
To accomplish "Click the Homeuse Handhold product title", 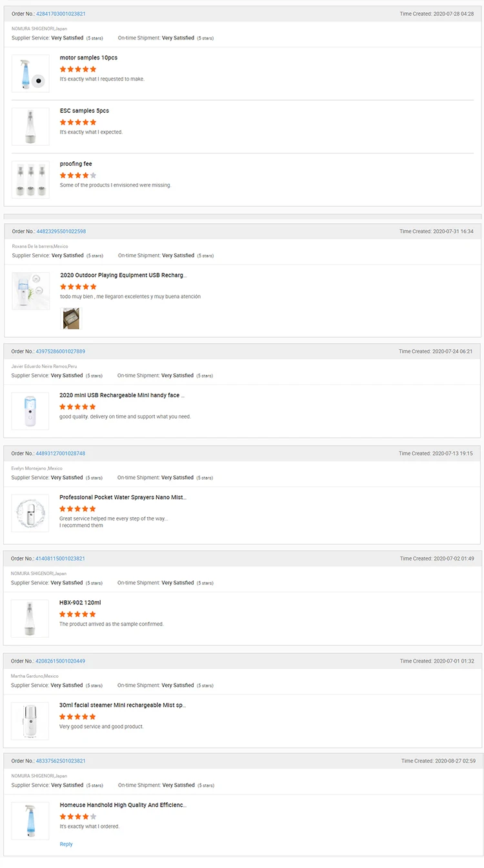I will [123, 805].
